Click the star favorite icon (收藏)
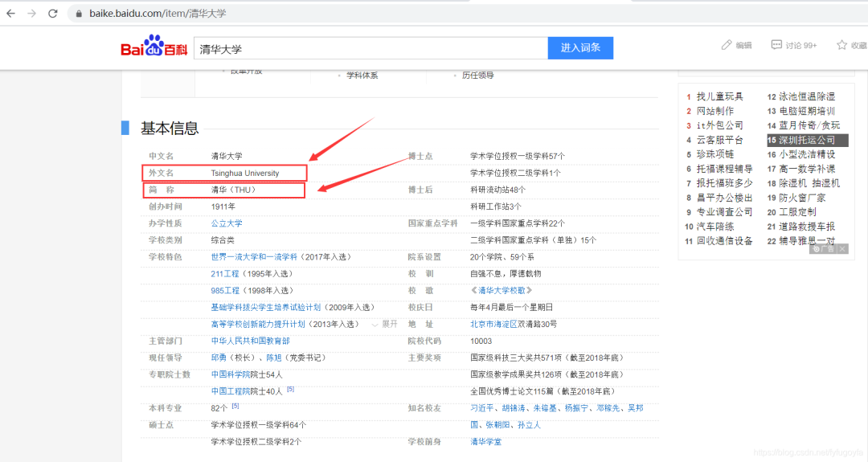 tap(841, 45)
